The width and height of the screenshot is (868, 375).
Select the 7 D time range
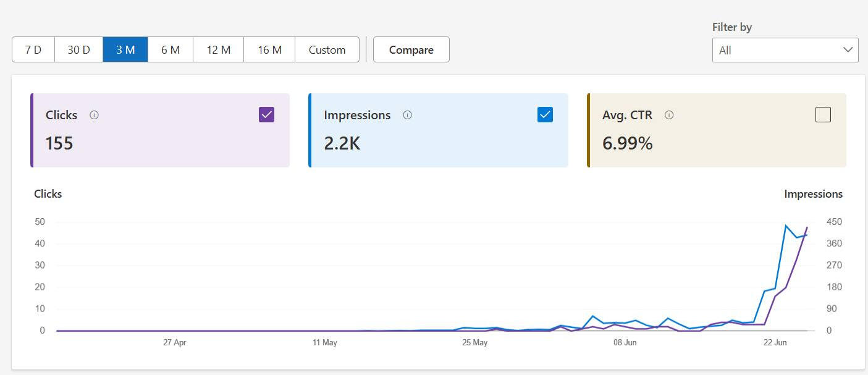[33, 50]
